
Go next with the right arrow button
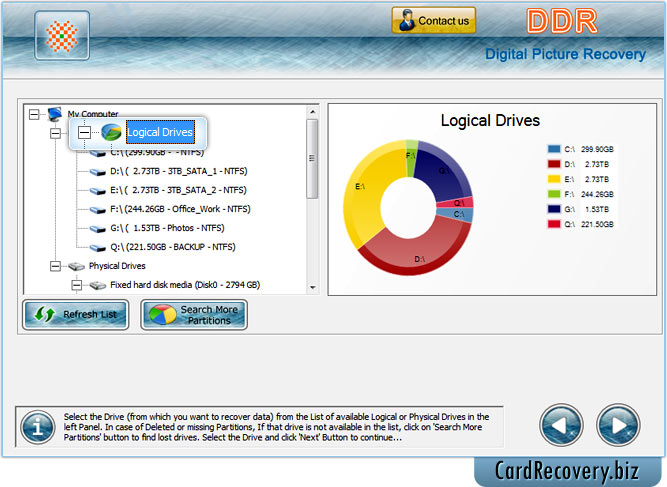click(618, 425)
